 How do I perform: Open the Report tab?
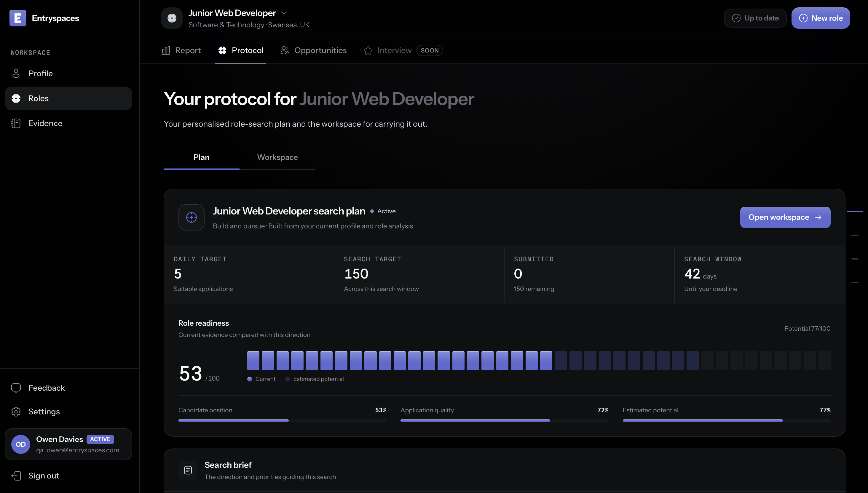pyautogui.click(x=181, y=50)
